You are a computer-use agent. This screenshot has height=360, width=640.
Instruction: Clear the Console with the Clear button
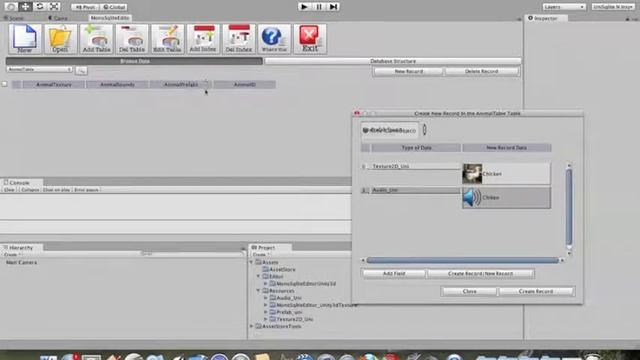click(x=9, y=190)
